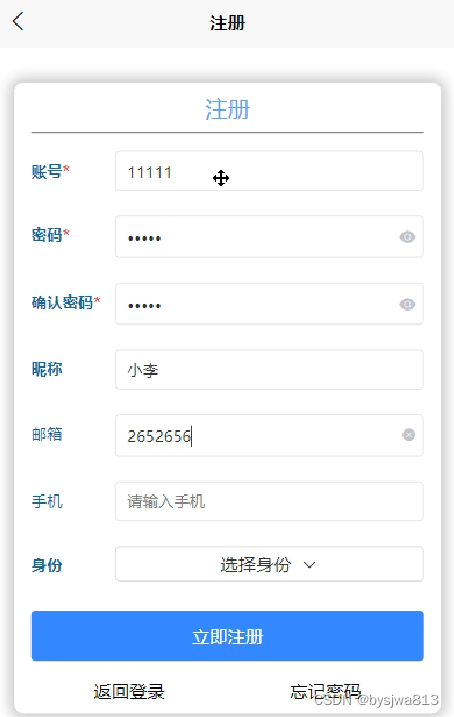Click the blue 注册 card heading

pyautogui.click(x=227, y=110)
